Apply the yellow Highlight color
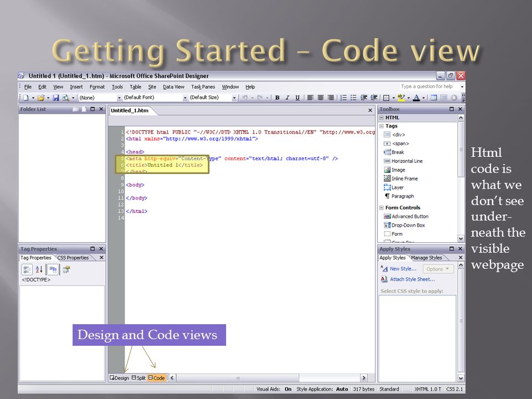This screenshot has height=399, width=532. (401, 98)
